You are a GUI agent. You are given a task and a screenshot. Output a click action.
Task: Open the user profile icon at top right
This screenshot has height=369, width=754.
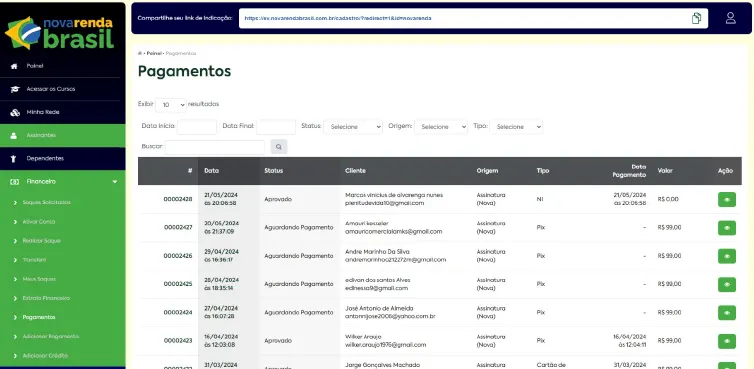click(730, 18)
